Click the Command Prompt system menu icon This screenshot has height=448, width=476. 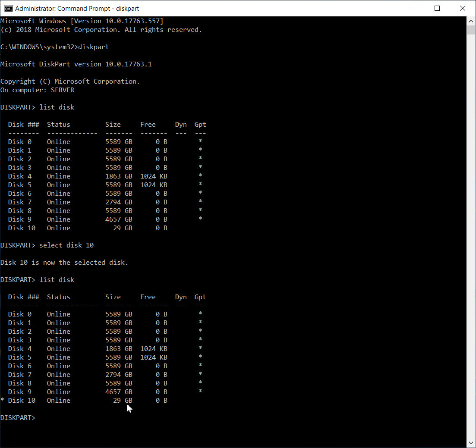pos(9,9)
